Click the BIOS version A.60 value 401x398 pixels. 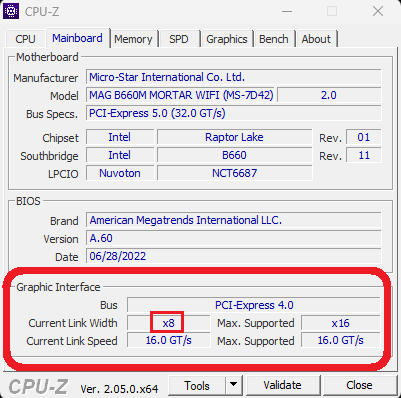(233, 238)
